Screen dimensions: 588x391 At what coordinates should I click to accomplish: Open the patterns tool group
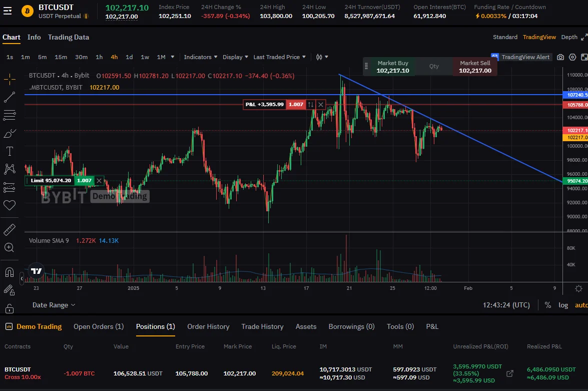coord(10,169)
